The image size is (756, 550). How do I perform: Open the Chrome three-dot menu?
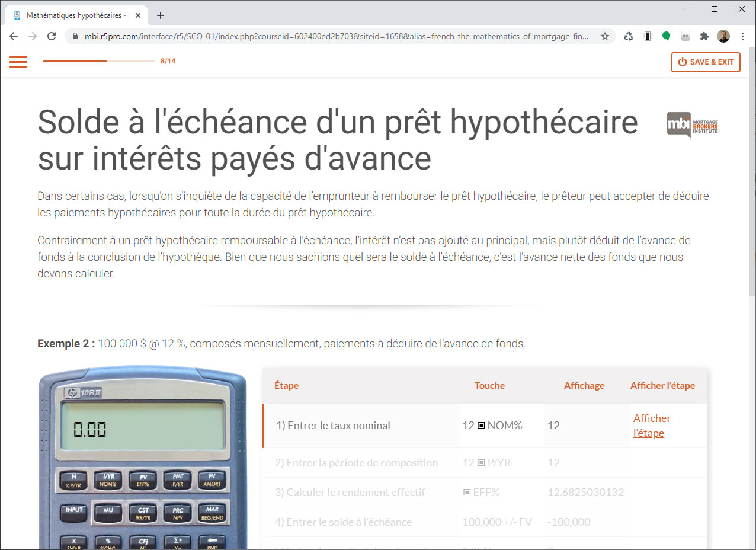click(x=743, y=36)
